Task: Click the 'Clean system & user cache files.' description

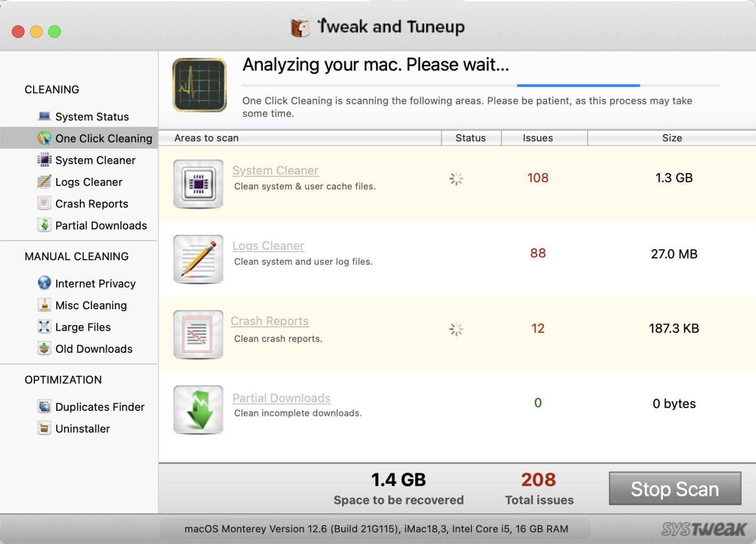Action: click(305, 186)
